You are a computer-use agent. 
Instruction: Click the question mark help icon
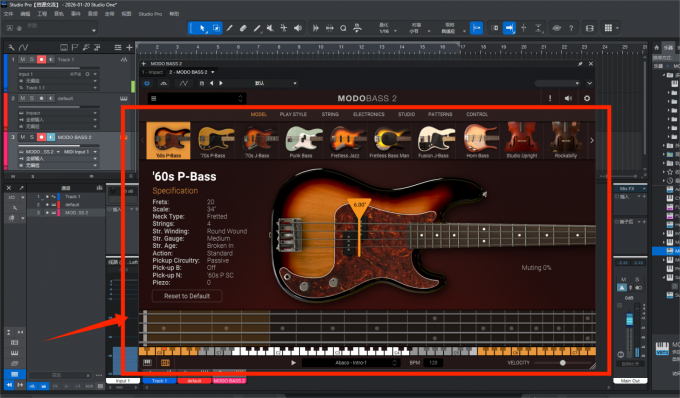pyautogui.click(x=571, y=28)
